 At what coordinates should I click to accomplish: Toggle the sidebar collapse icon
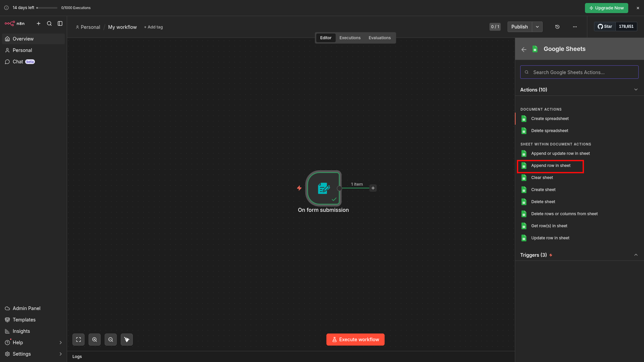point(60,23)
